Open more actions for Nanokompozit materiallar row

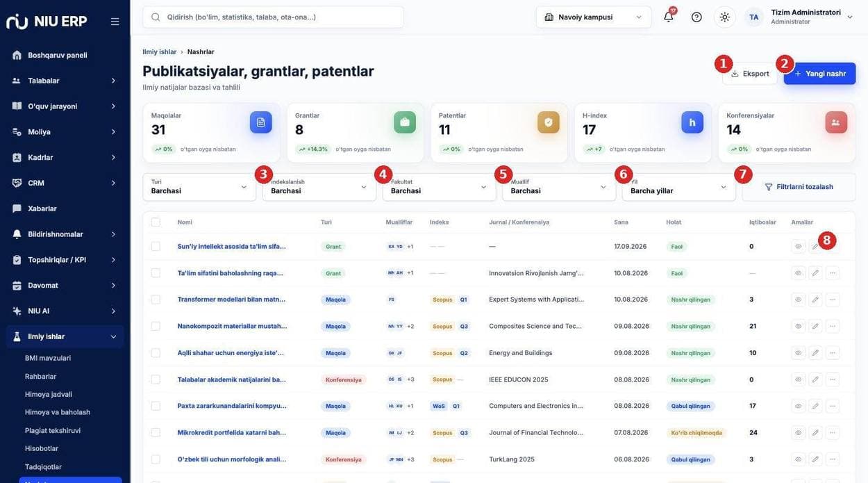coord(833,326)
